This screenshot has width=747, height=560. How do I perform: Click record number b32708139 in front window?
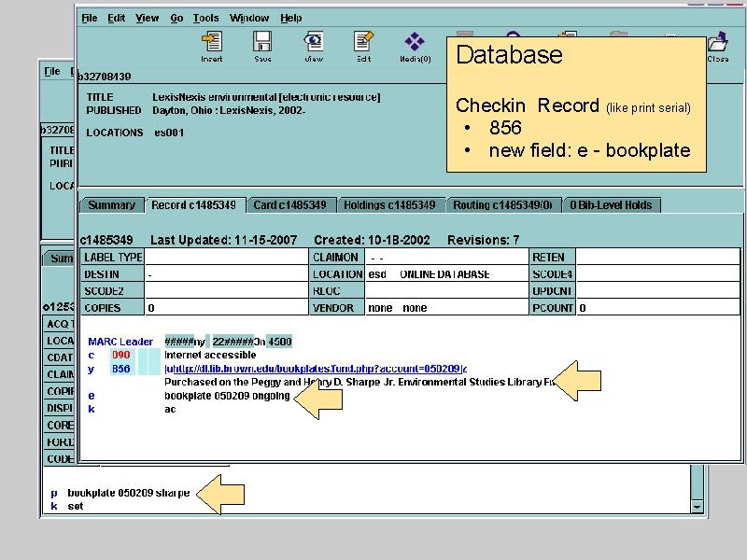click(x=105, y=77)
